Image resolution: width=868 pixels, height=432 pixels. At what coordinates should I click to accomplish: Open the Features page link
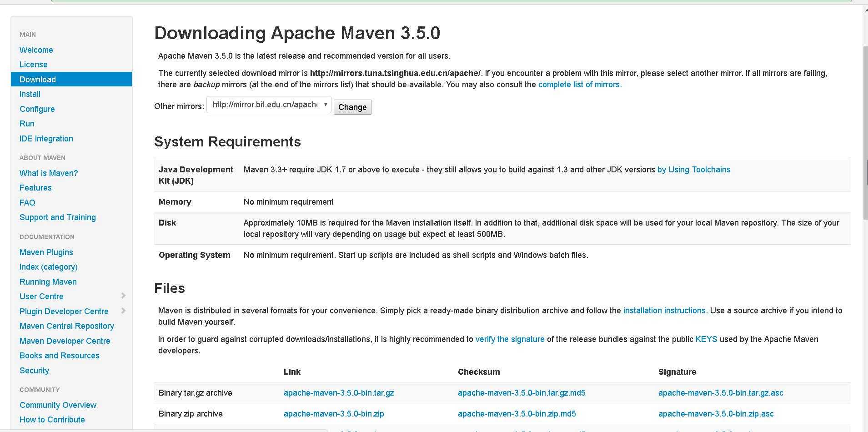point(35,188)
